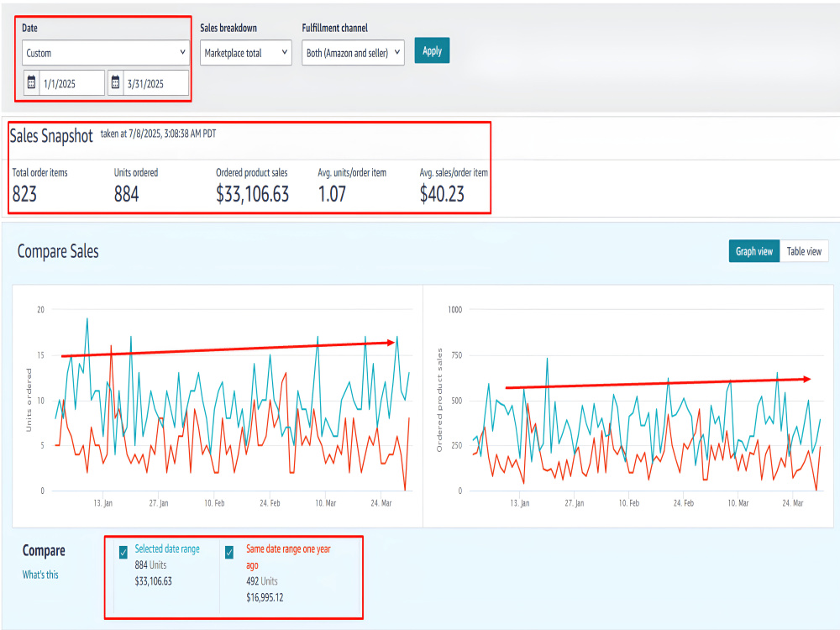Click 13. Jan label on Units ordered chart
Image resolution: width=840 pixels, height=630 pixels.
(102, 503)
